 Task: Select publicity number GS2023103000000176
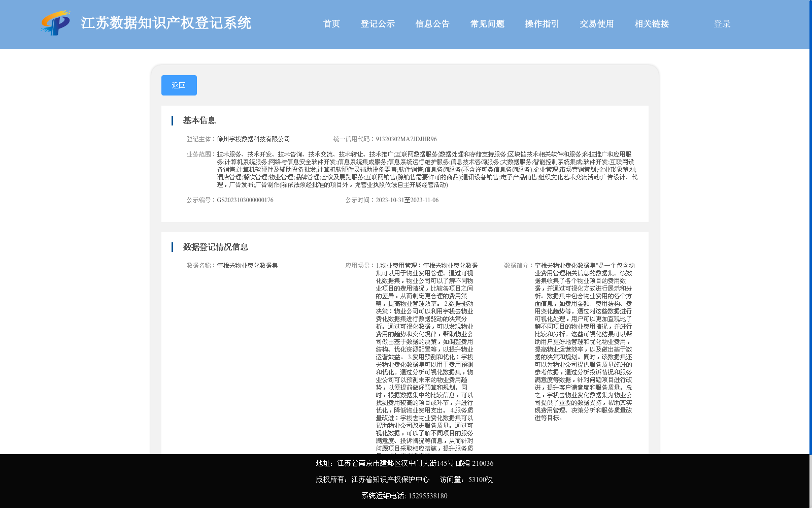245,200
